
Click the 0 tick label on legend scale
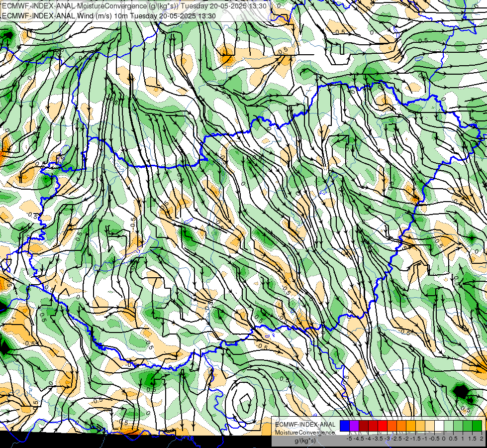444,439
